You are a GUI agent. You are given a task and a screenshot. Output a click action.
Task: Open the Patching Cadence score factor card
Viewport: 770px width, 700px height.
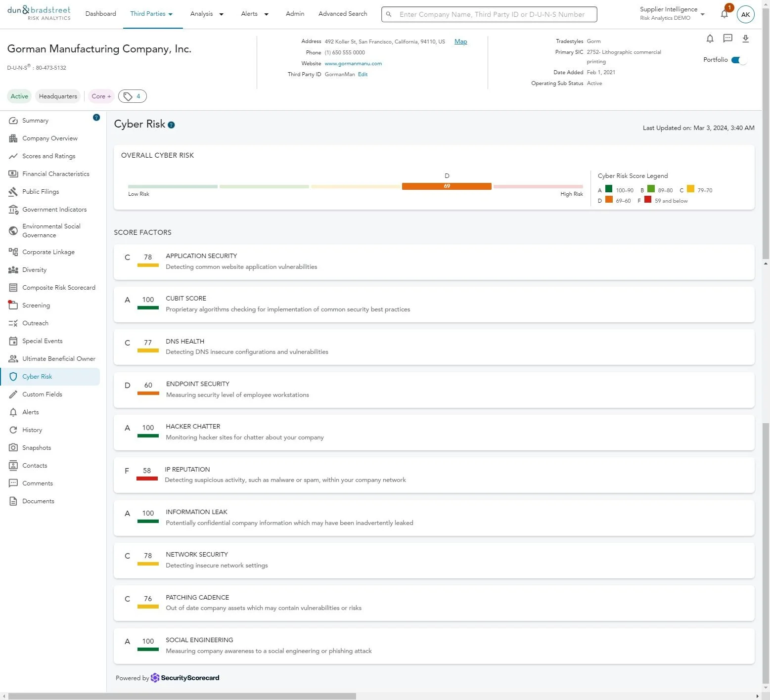434,603
